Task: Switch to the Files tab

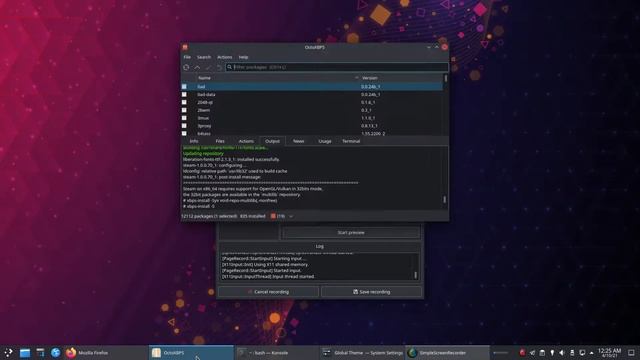Action: (x=220, y=141)
